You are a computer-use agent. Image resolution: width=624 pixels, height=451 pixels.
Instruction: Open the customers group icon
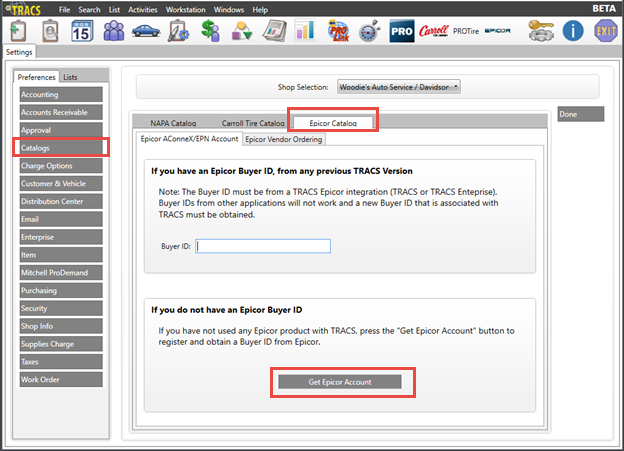click(x=114, y=31)
